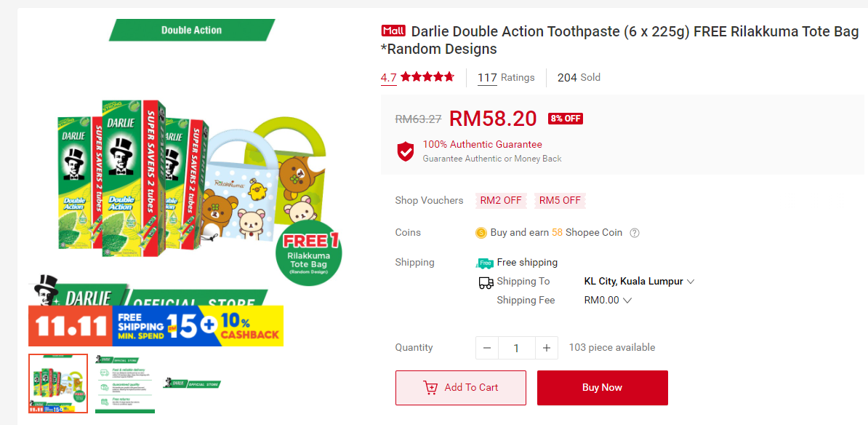The width and height of the screenshot is (868, 425).
Task: Select the second product thumbnail image
Action: (125, 384)
